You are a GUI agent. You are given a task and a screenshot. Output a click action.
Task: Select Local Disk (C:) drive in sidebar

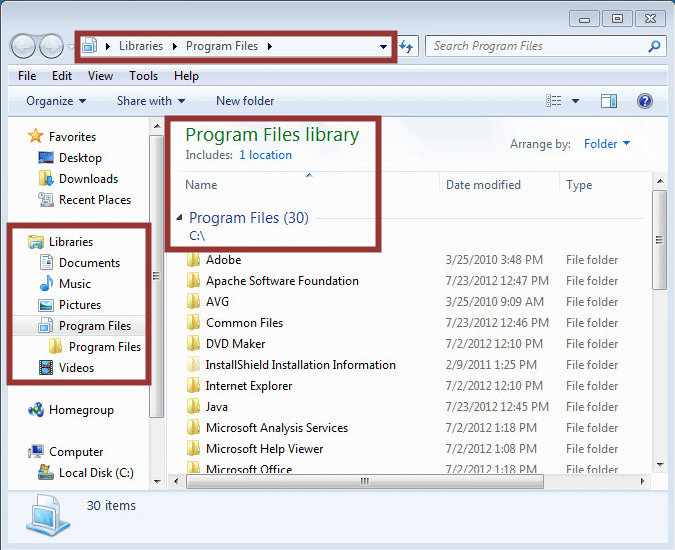pyautogui.click(x=95, y=473)
